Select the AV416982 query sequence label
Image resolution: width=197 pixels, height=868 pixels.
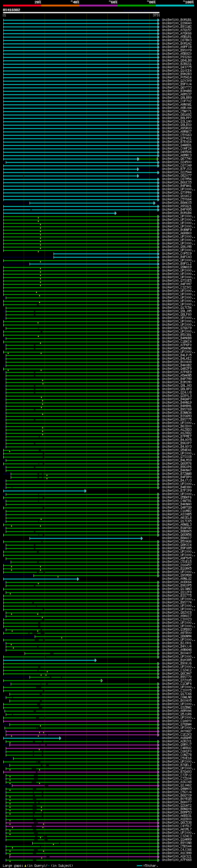[x=11, y=10]
